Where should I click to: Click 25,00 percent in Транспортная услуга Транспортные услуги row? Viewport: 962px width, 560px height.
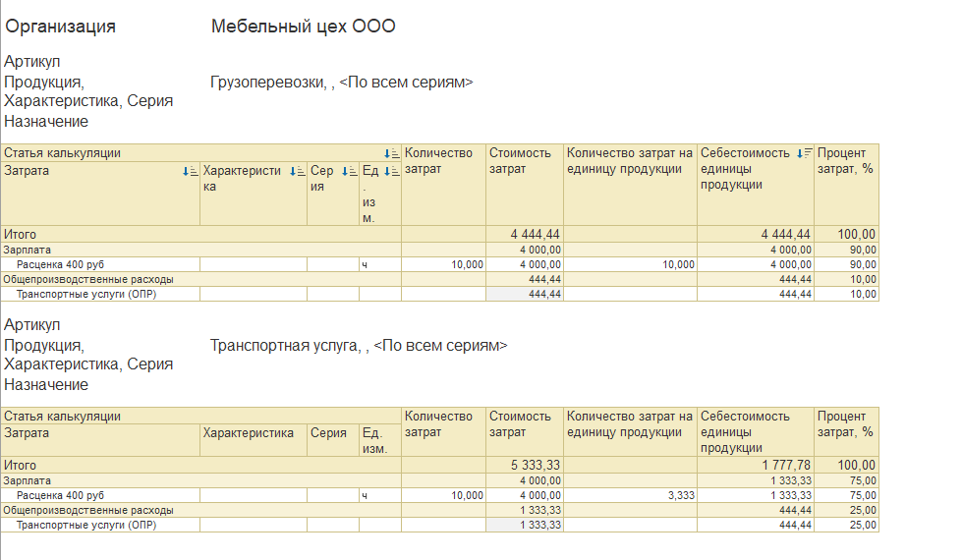863,525
